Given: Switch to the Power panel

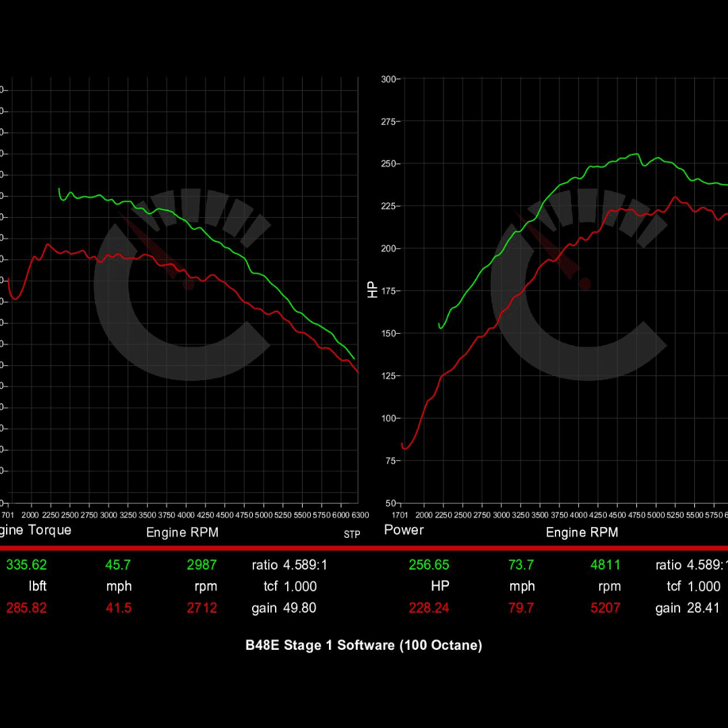Looking at the screenshot, I should [x=403, y=530].
